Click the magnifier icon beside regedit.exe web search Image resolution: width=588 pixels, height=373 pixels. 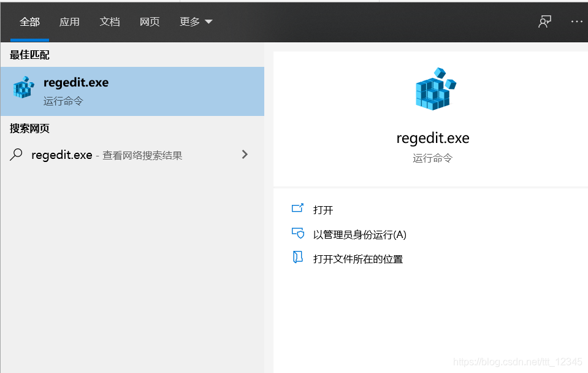click(x=16, y=155)
